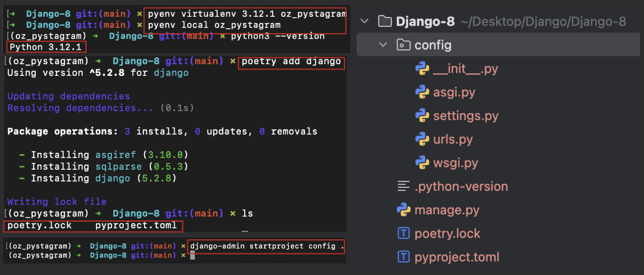644x275 pixels.
Task: Click the .python-version file icon
Action: coord(403,186)
